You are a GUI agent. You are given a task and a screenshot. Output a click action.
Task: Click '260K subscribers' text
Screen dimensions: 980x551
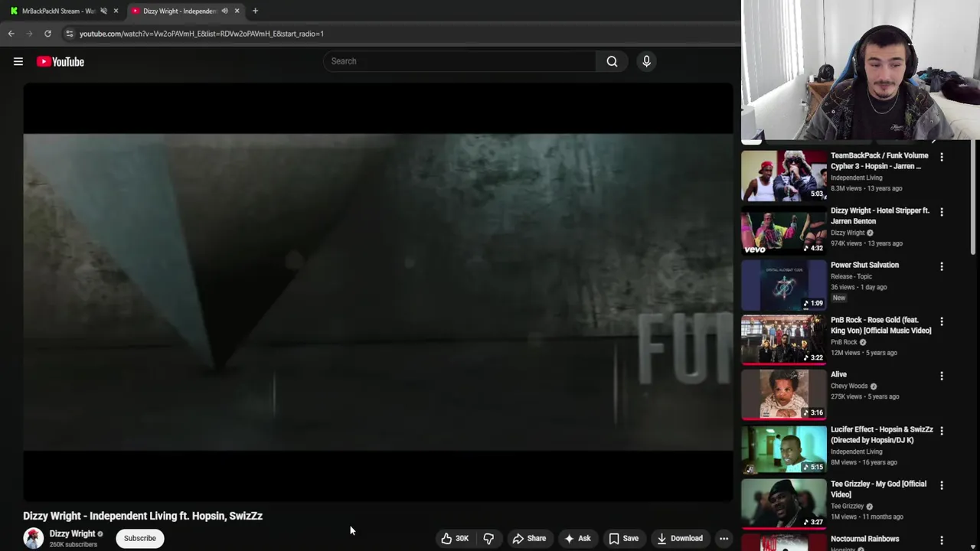click(x=73, y=545)
